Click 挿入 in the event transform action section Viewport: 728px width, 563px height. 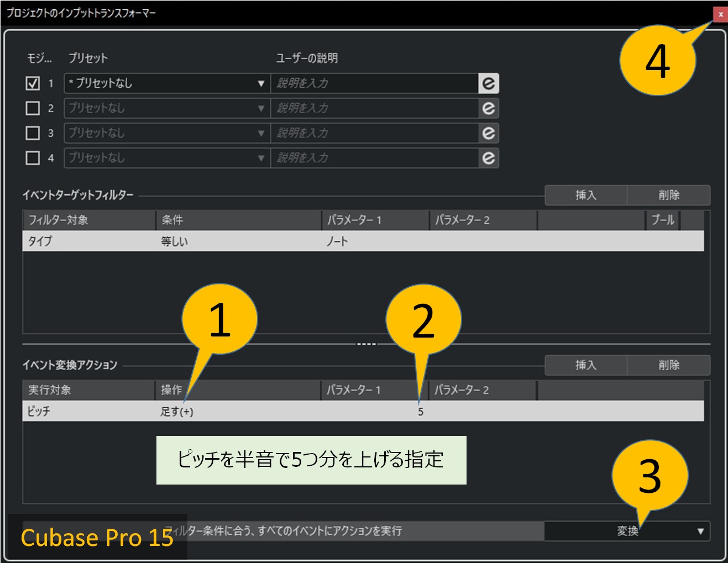click(x=585, y=365)
